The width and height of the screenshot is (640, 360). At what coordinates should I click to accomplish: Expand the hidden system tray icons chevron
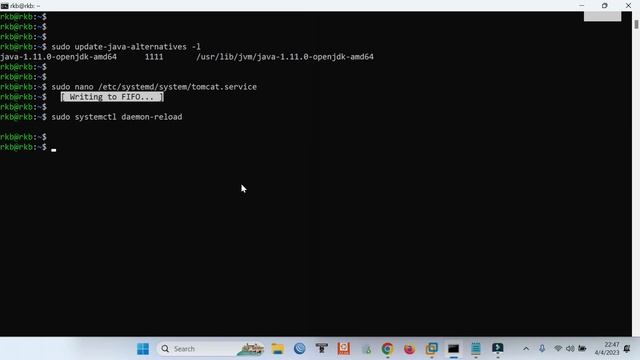(526, 349)
